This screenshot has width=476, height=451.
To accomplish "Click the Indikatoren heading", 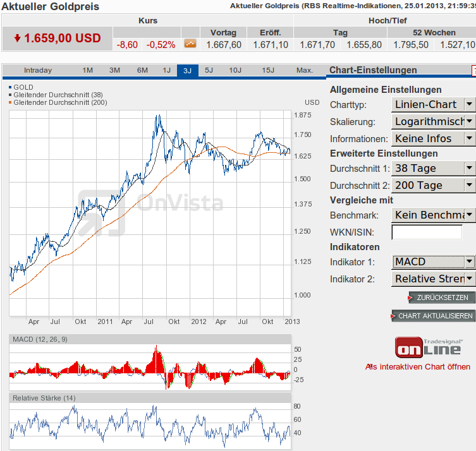I will coord(355,247).
